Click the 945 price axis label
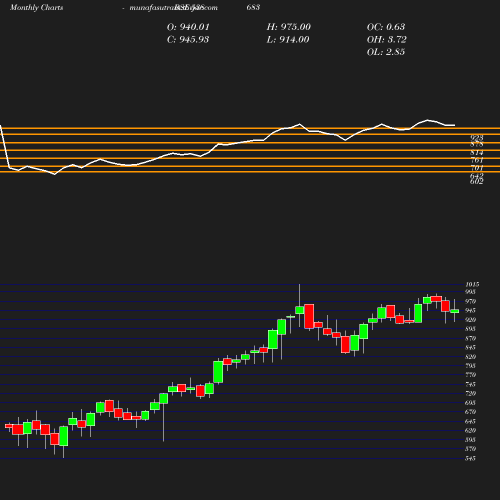The image size is (500, 500). [471, 311]
